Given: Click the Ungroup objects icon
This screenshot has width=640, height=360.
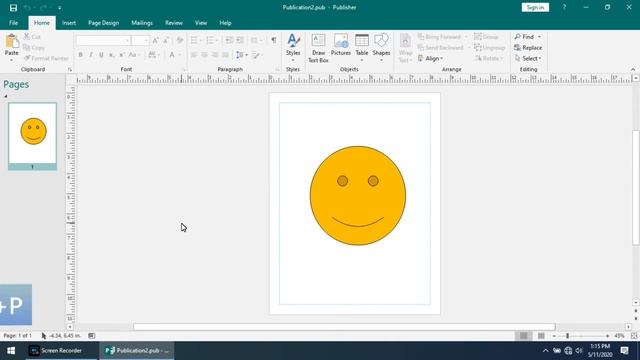Looking at the screenshot, I should click(478, 48).
